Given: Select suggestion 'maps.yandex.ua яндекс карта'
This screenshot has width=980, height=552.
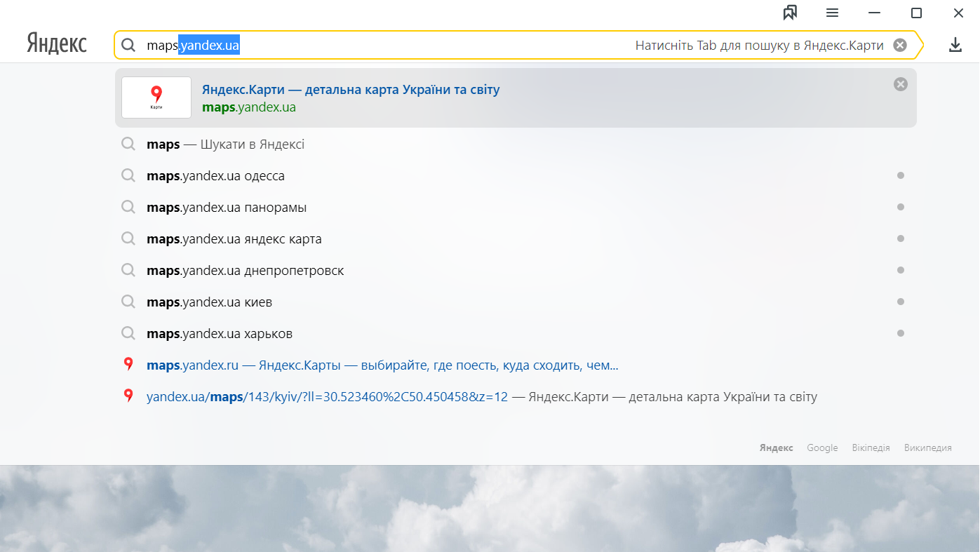Looking at the screenshot, I should [x=516, y=239].
